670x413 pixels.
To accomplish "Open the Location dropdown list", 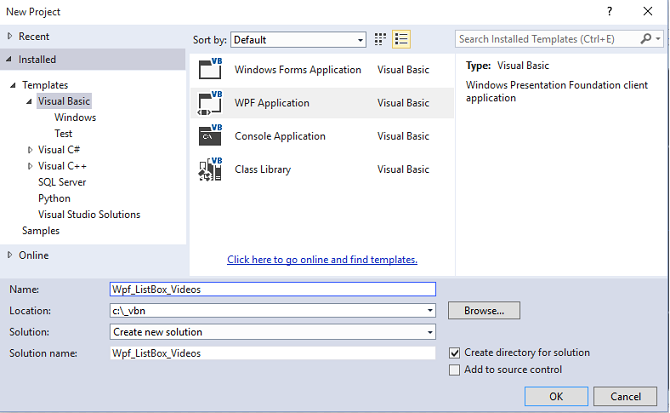I will [430, 310].
